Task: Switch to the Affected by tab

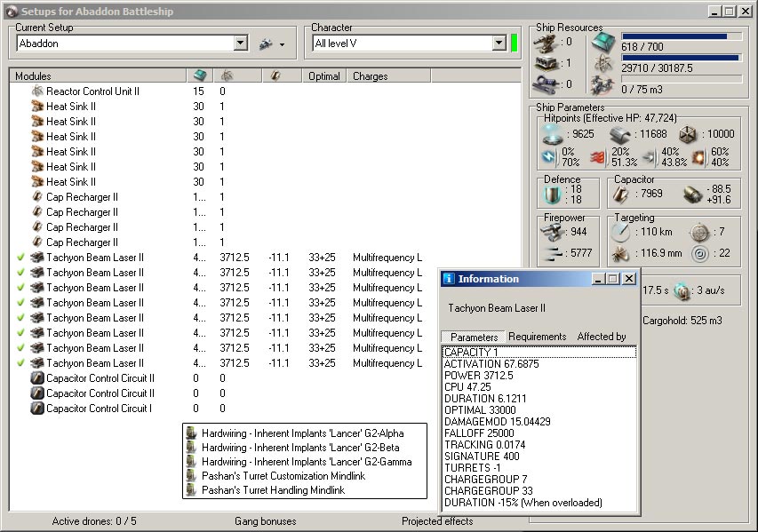Action: (602, 337)
